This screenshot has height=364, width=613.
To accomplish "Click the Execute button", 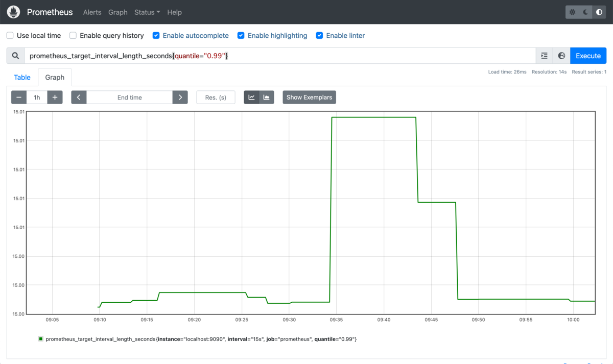I will 588,56.
